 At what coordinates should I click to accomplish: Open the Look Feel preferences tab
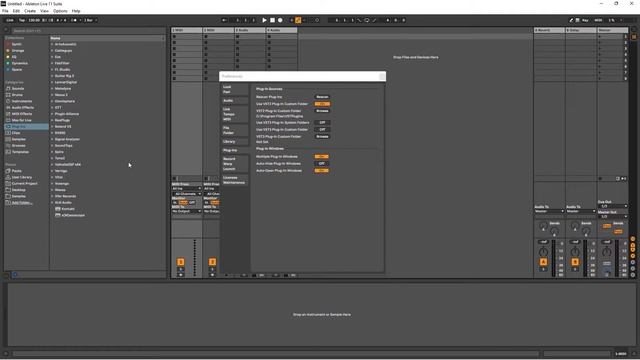[235, 89]
